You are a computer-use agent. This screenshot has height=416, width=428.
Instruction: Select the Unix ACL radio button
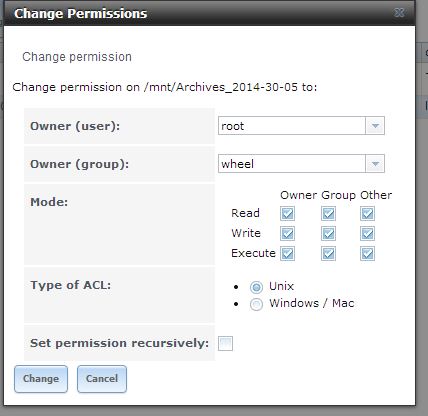(256, 287)
